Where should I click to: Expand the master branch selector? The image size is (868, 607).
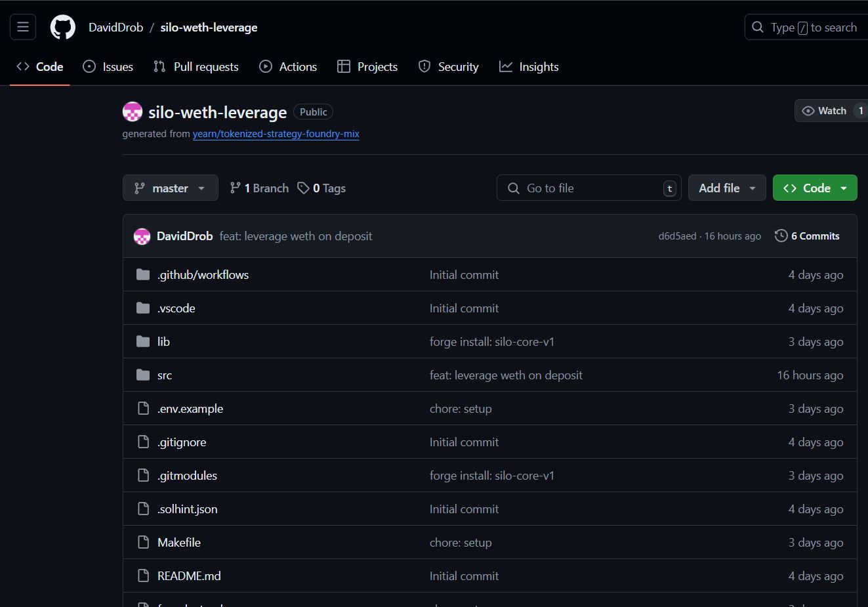170,188
